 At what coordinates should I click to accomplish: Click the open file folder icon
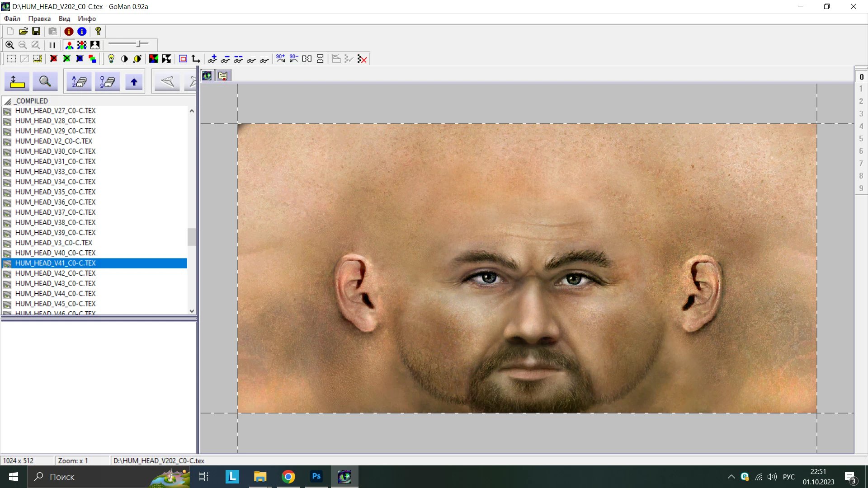[x=23, y=31]
